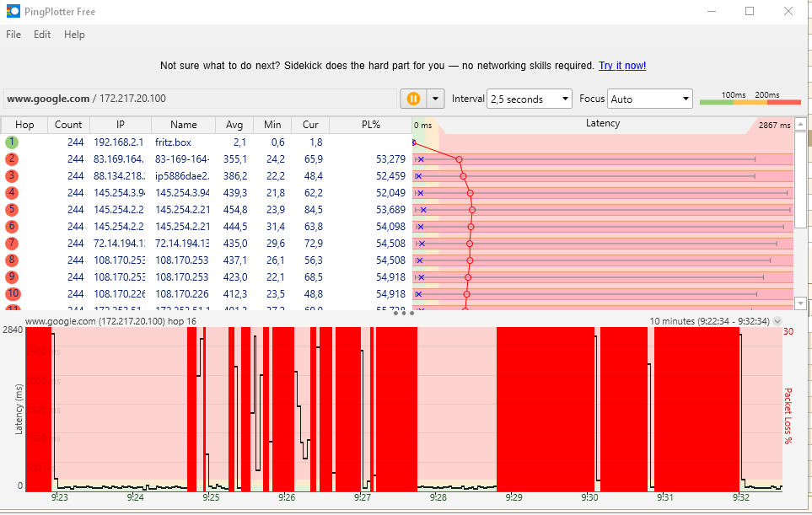Select the red hop 8 circle icon
This screenshot has height=515, width=812.
[12, 260]
